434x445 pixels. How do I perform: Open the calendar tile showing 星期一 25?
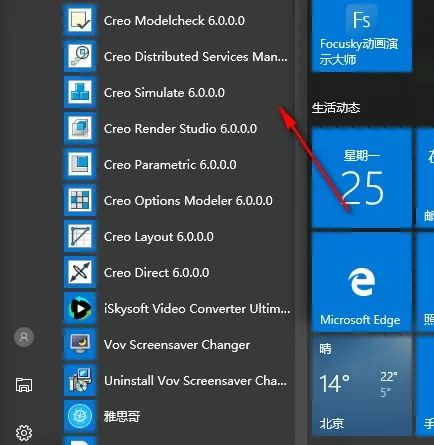(362, 178)
